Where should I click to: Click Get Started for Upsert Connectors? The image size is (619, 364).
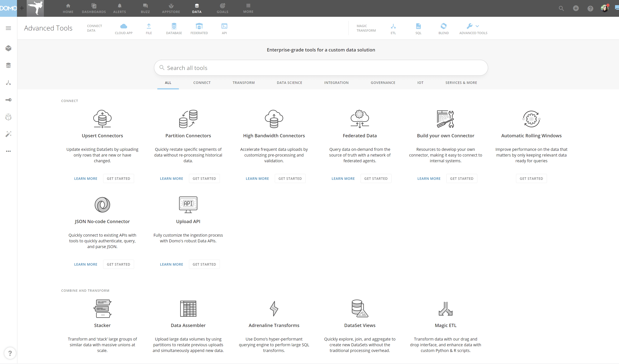point(118,178)
